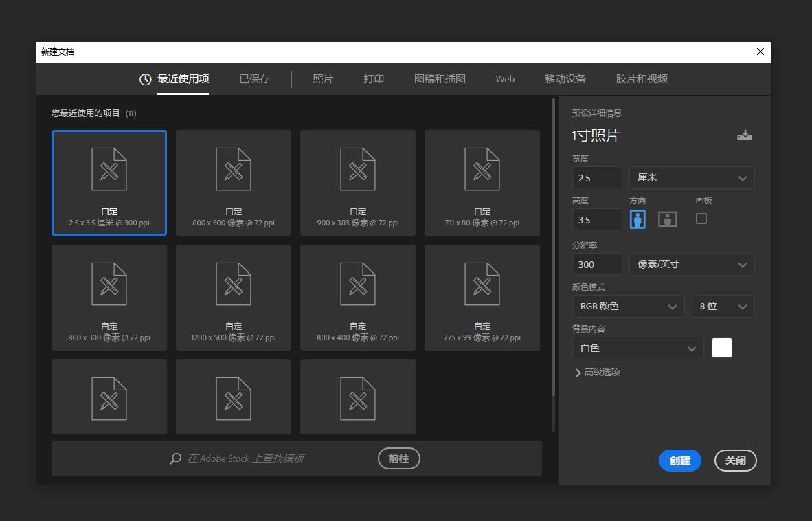Click the 前往 button

click(399, 458)
